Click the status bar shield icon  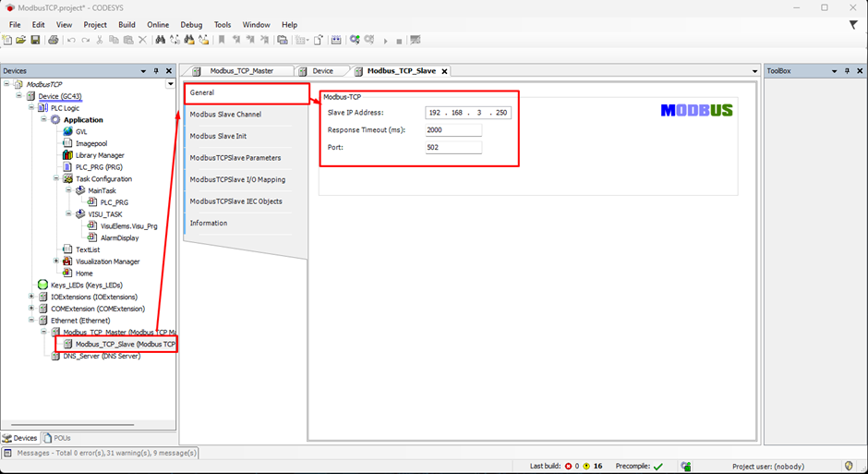tap(850, 466)
